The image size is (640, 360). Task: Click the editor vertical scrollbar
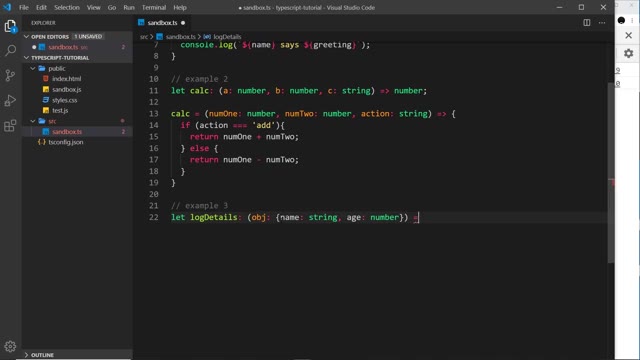[611, 173]
